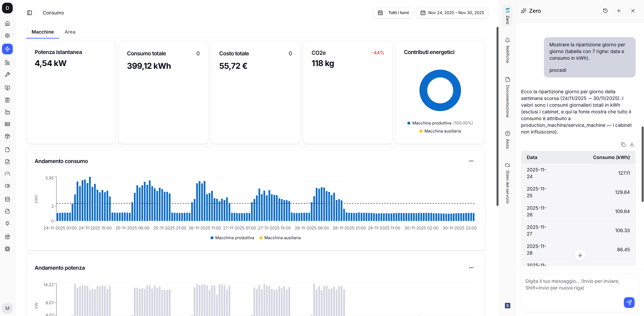Click the 399,12 kWh total value
644x316 pixels.
[x=149, y=66]
